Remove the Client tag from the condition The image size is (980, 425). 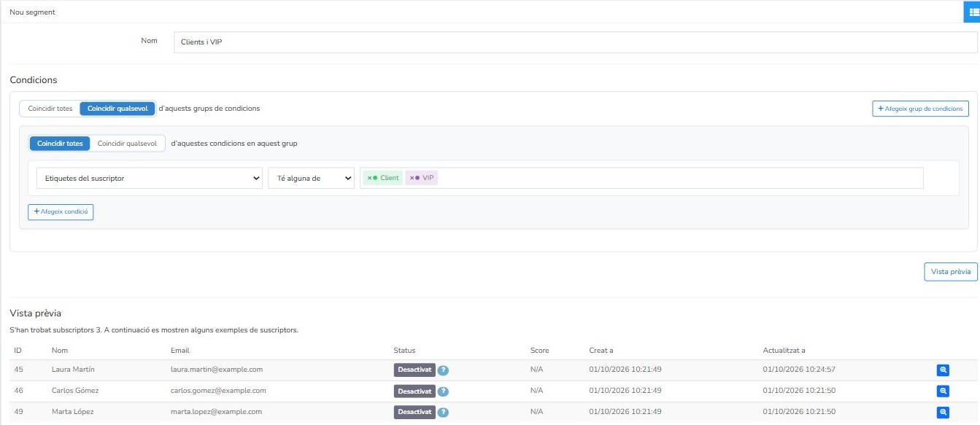pos(369,178)
